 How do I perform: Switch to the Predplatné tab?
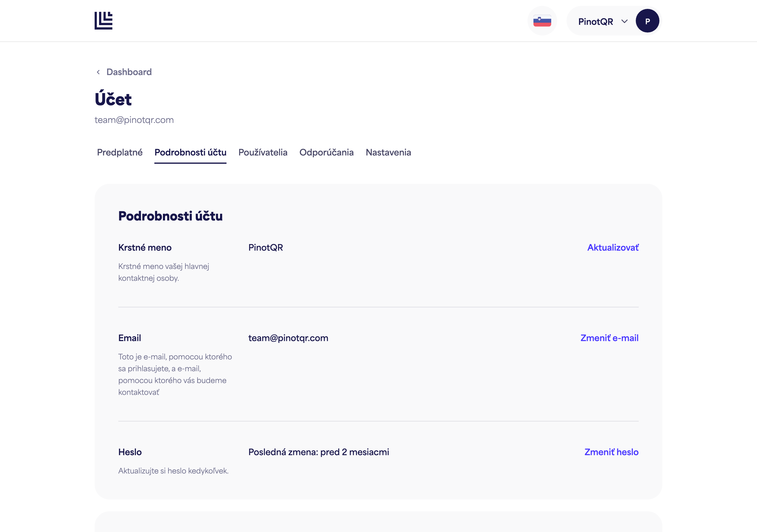click(x=120, y=152)
